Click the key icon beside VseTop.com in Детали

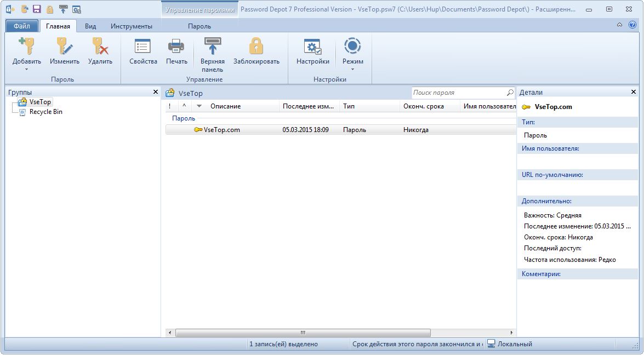(526, 107)
